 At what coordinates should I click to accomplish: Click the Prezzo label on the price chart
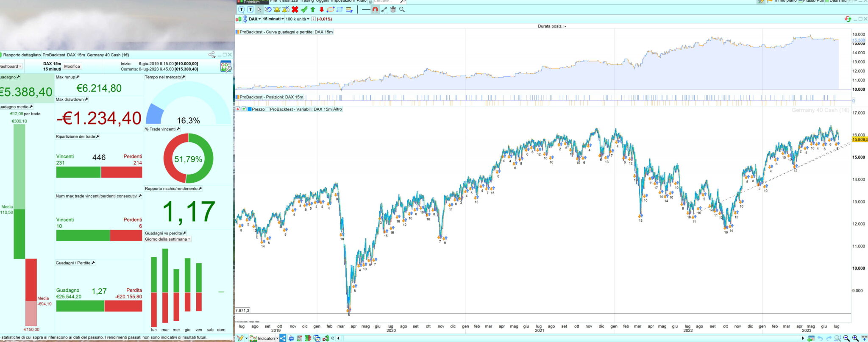click(x=258, y=109)
